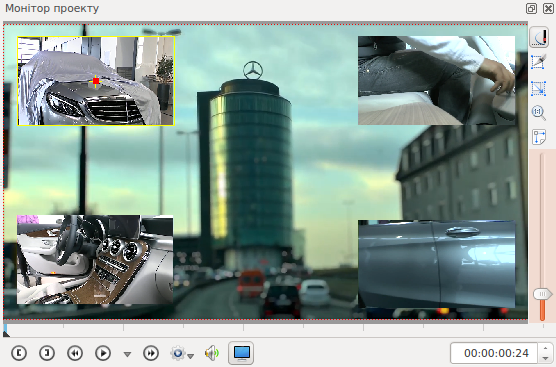Toggle the monitor overlay screen button

pyautogui.click(x=241, y=353)
